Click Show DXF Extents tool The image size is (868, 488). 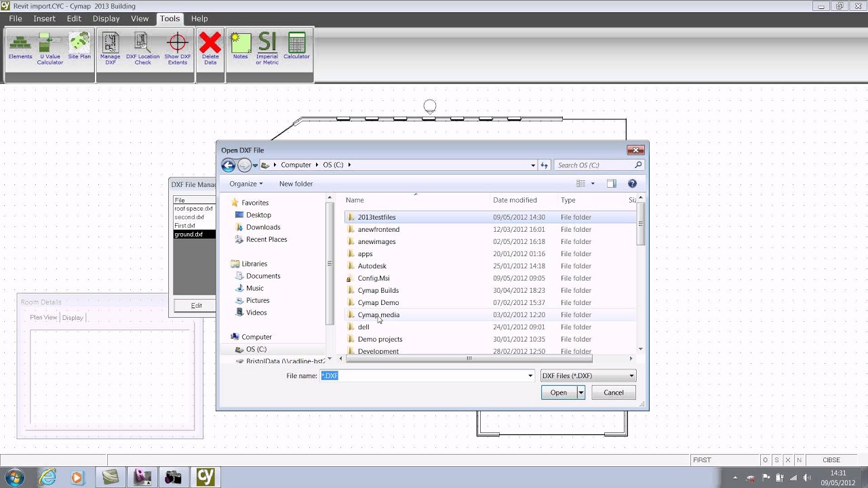[x=178, y=49]
